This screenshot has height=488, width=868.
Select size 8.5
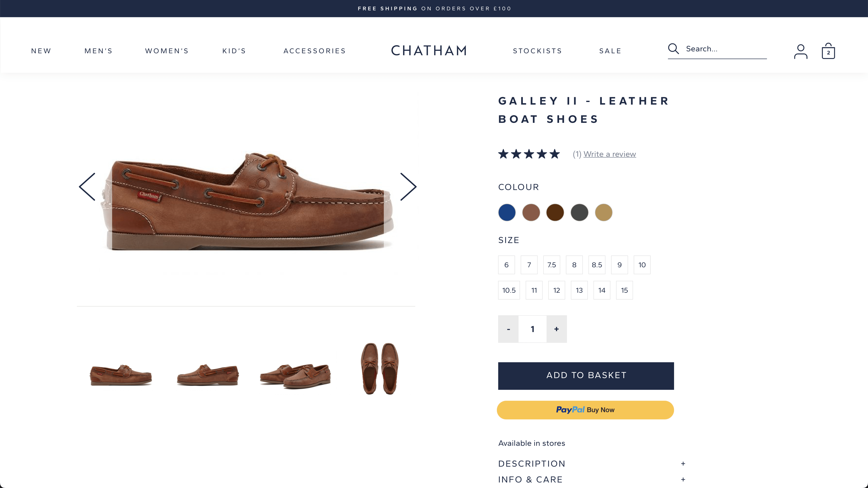[597, 265]
